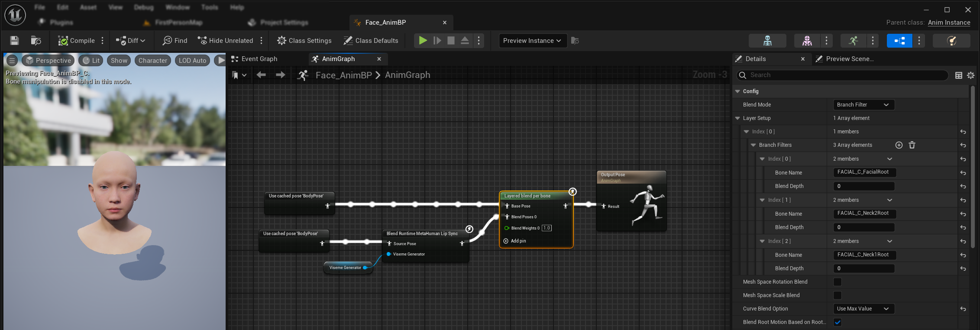The height and width of the screenshot is (330, 980).
Task: Open the Details panel settings gear
Action: 970,75
